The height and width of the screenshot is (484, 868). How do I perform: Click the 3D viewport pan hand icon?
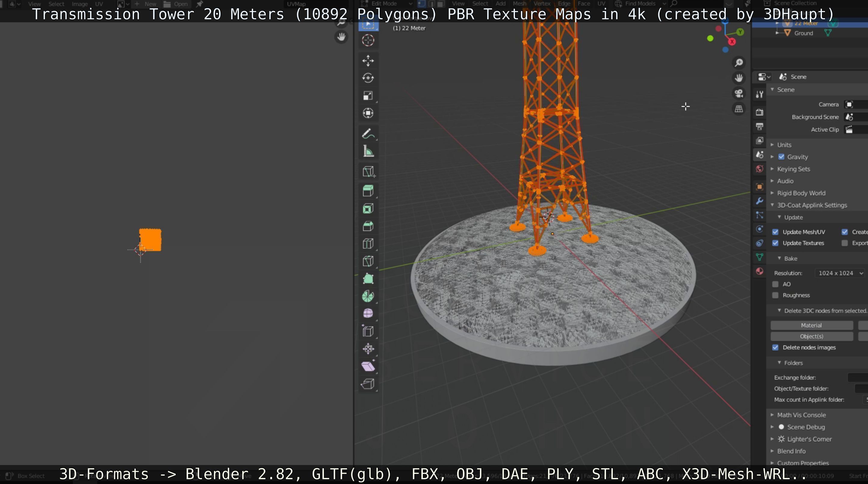739,78
